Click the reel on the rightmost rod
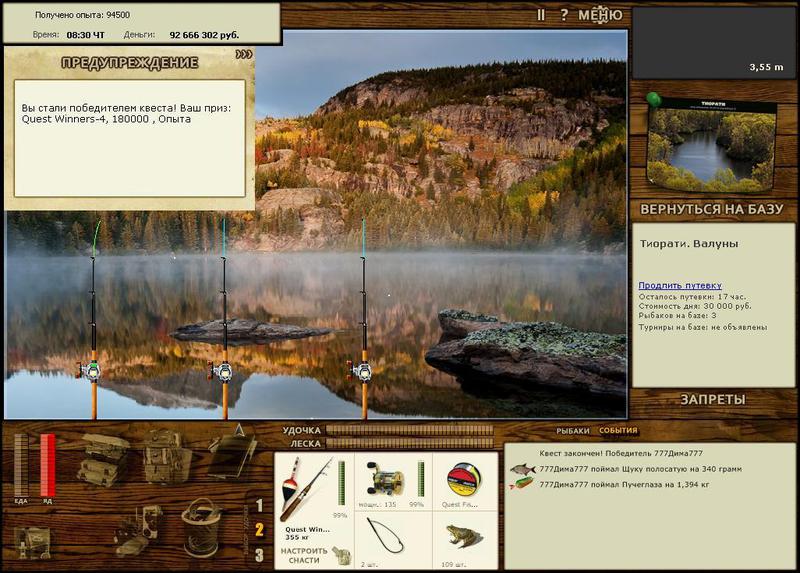This screenshot has height=573, width=800. [360, 371]
